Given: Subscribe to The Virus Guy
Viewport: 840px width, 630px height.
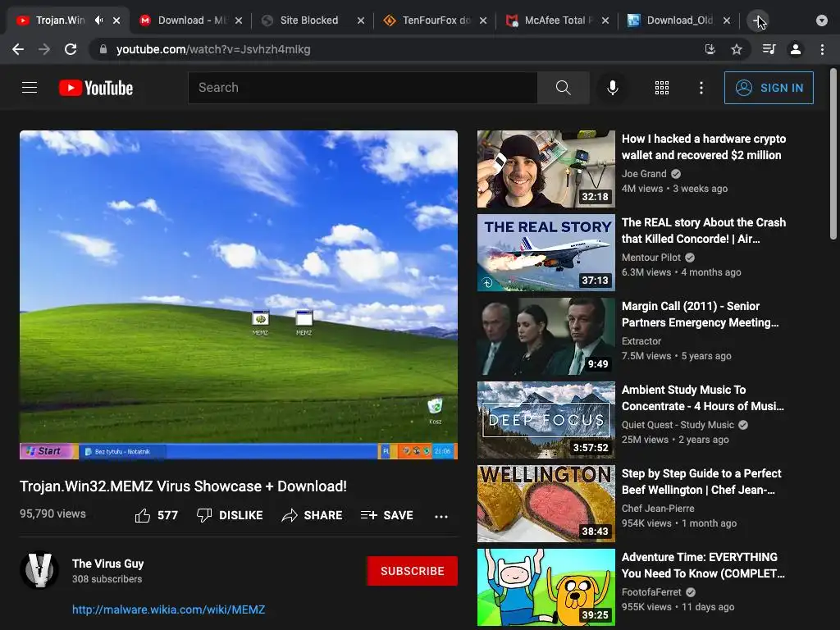Looking at the screenshot, I should 412,571.
